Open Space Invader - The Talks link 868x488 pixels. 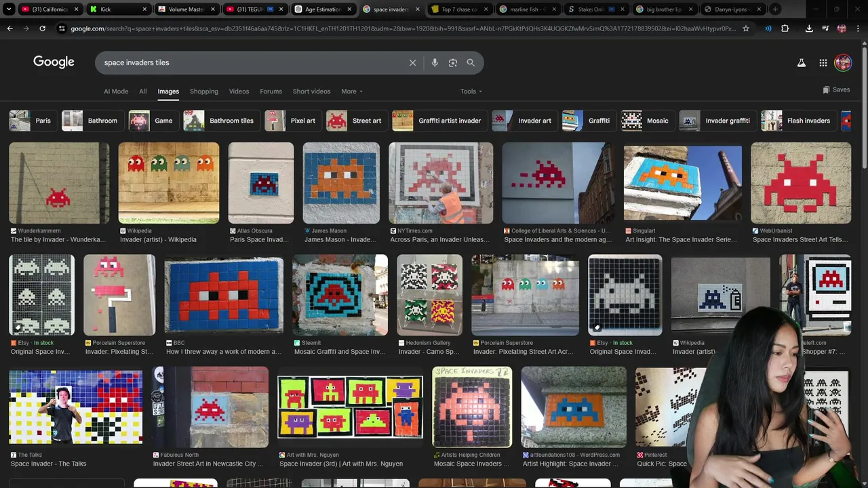48,464
